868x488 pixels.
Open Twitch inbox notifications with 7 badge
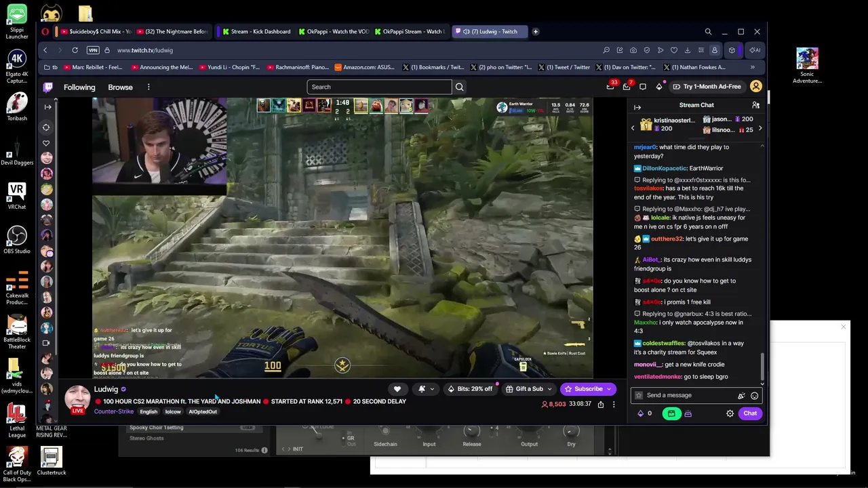click(x=627, y=87)
